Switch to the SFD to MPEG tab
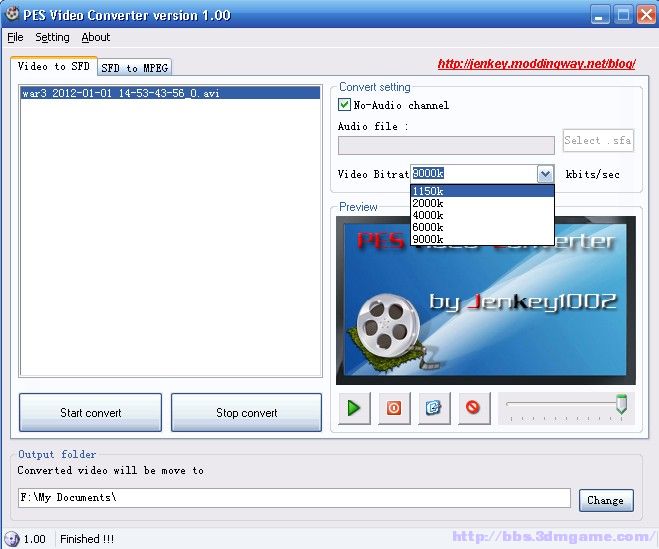This screenshot has width=659, height=549. click(134, 68)
